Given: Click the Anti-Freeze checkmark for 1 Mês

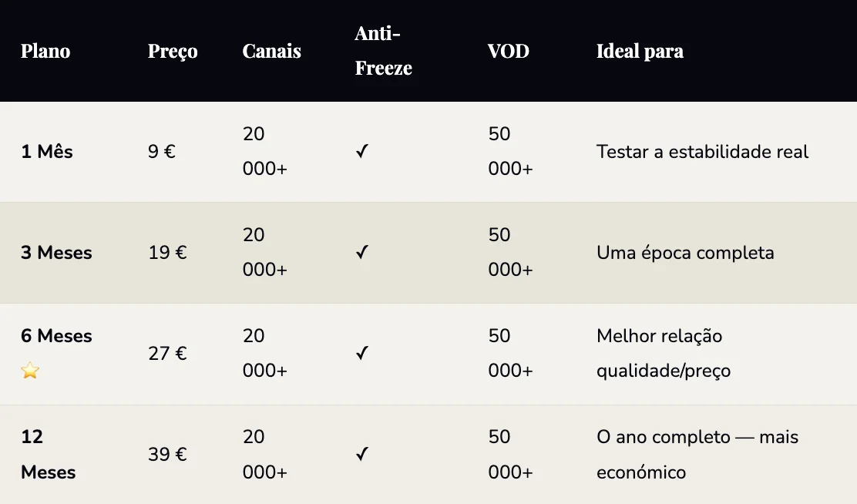Looking at the screenshot, I should coord(362,152).
